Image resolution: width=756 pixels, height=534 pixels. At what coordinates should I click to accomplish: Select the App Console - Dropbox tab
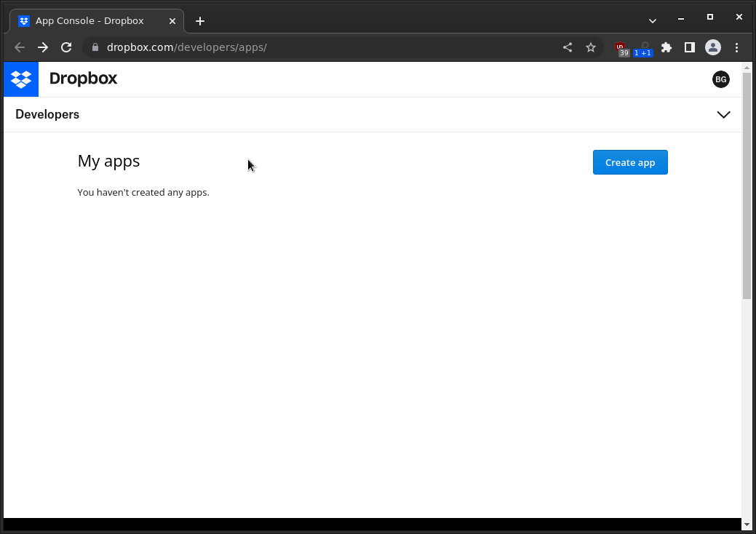pyautogui.click(x=97, y=21)
